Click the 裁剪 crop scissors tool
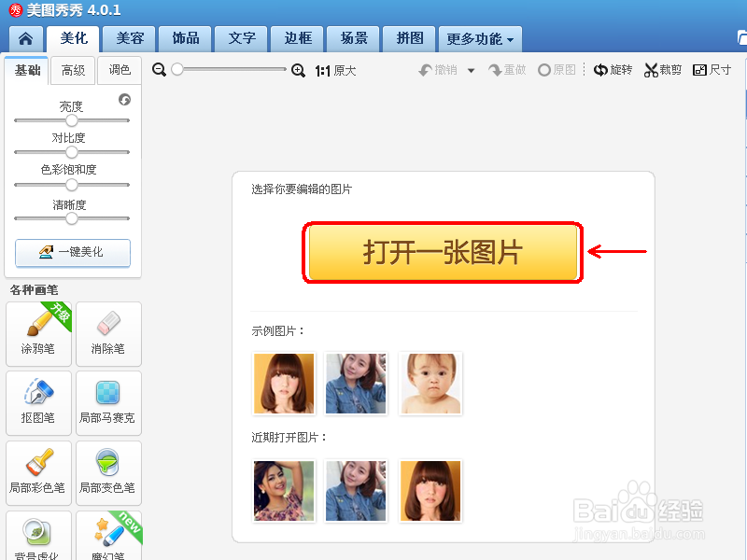Screen dimensions: 747x560 pos(663,70)
